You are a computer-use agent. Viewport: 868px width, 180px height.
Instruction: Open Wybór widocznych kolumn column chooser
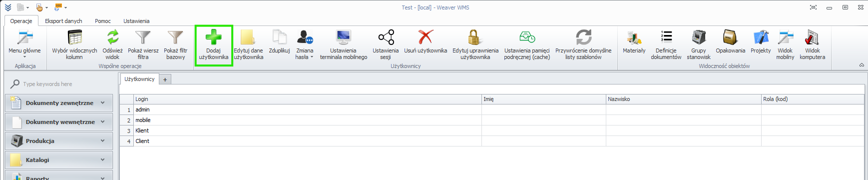74,44
